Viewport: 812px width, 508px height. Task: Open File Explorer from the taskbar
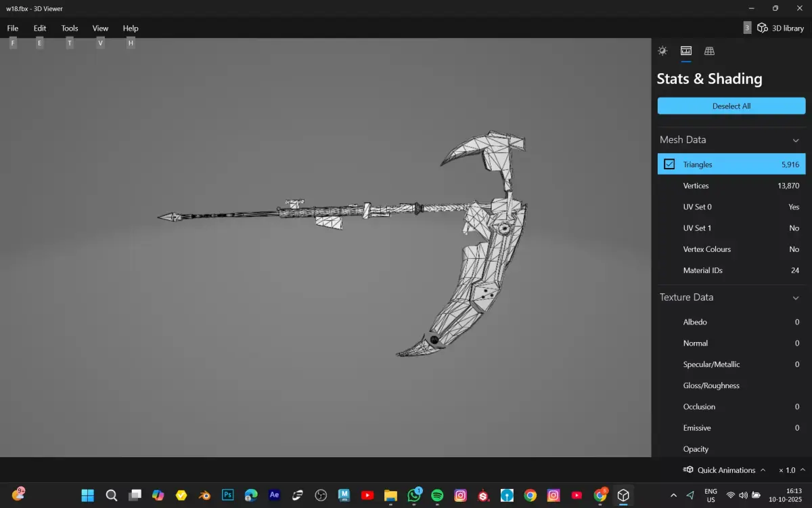[390, 495]
